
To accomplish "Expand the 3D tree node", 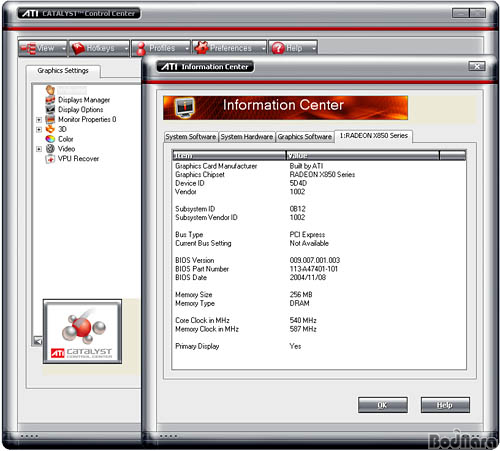I will [x=39, y=129].
